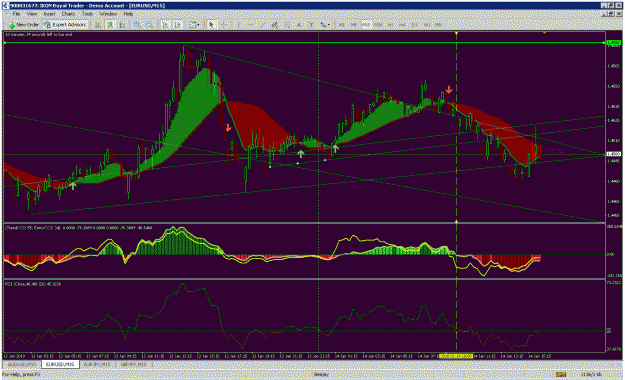This screenshot has width=625, height=380.
Task: Switch chart to line chart type
Action: pos(122,25)
